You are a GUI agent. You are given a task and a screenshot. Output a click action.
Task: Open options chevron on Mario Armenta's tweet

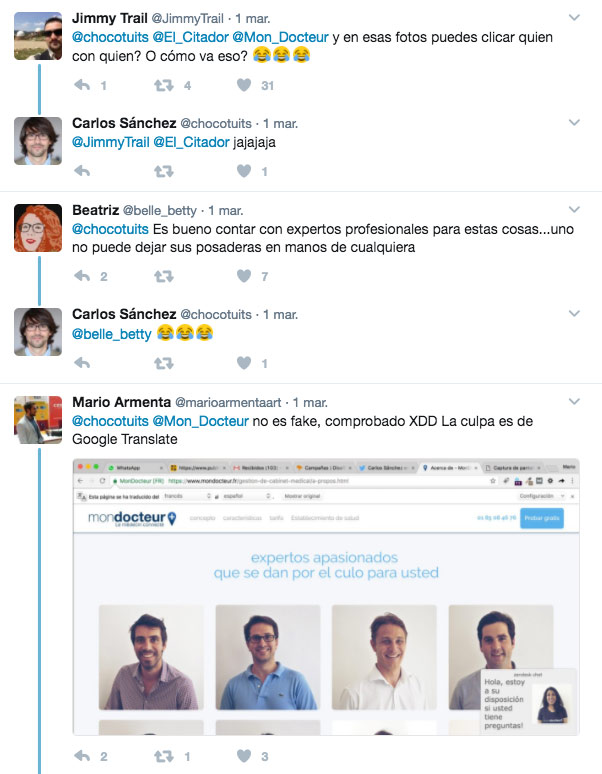point(574,401)
